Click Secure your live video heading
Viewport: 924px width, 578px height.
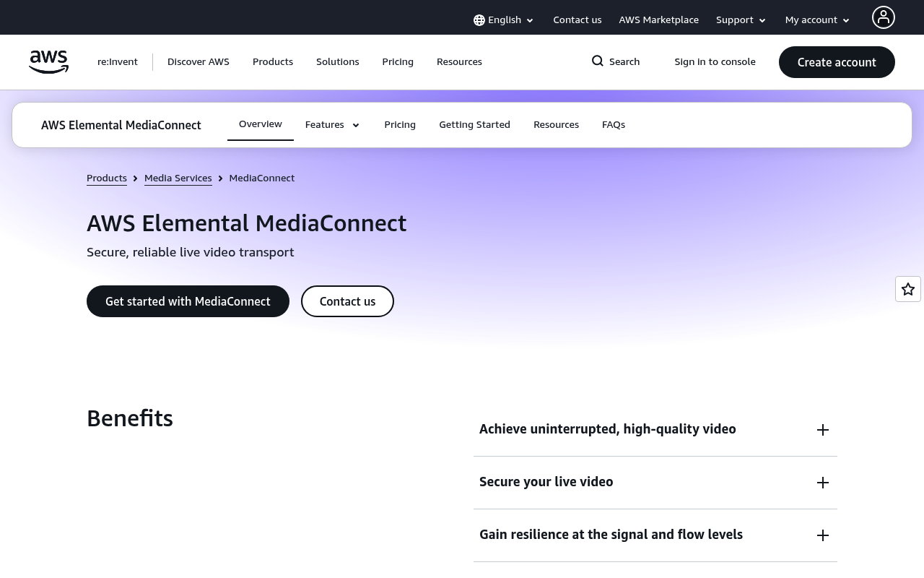tap(546, 482)
